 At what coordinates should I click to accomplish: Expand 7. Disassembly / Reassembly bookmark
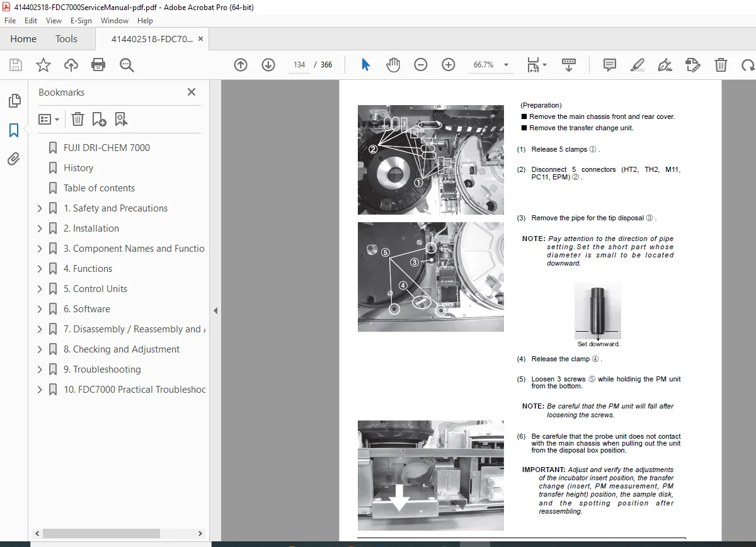click(x=40, y=329)
